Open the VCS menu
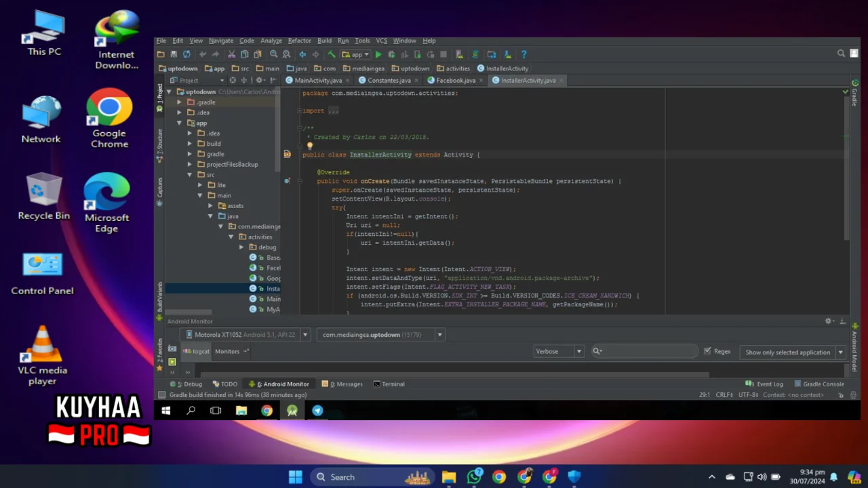Screen dimensions: 868x488 (x=381, y=41)
